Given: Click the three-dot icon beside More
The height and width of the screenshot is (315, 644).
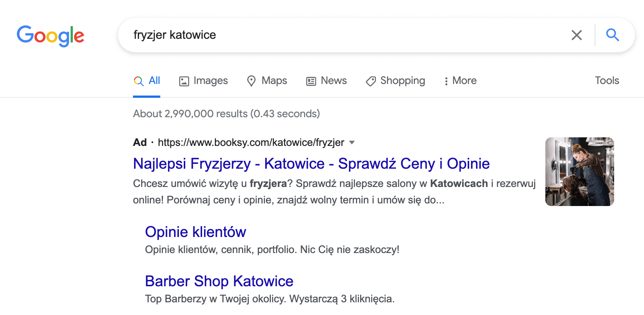Looking at the screenshot, I should point(446,81).
